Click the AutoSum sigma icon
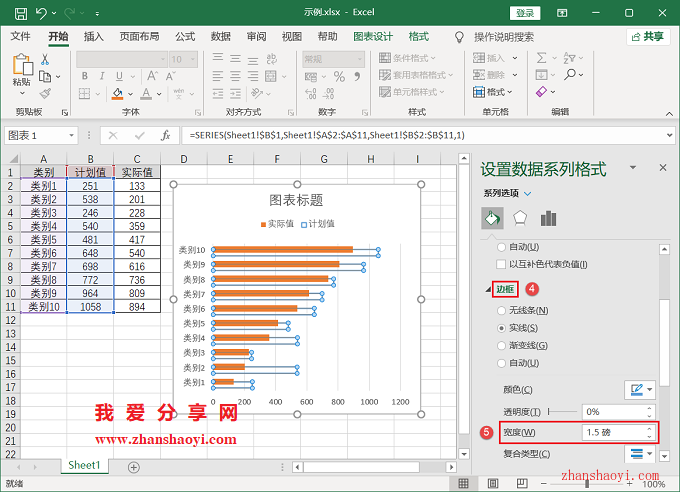Image resolution: width=680 pixels, height=492 pixels. click(x=541, y=58)
